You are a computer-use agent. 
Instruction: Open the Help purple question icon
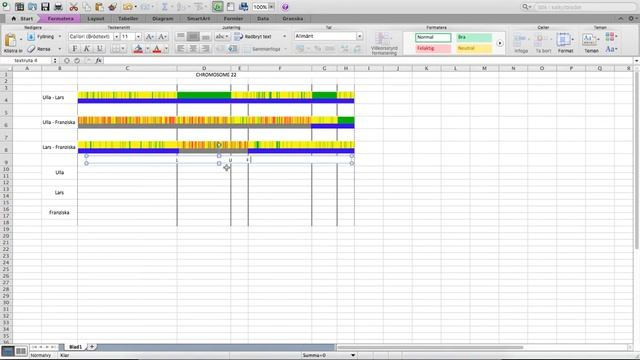[x=285, y=7]
